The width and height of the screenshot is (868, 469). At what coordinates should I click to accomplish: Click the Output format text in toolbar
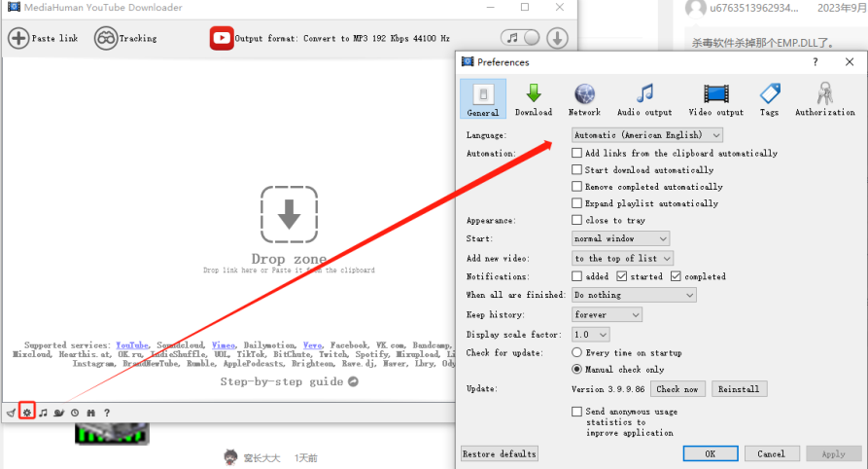(x=342, y=38)
